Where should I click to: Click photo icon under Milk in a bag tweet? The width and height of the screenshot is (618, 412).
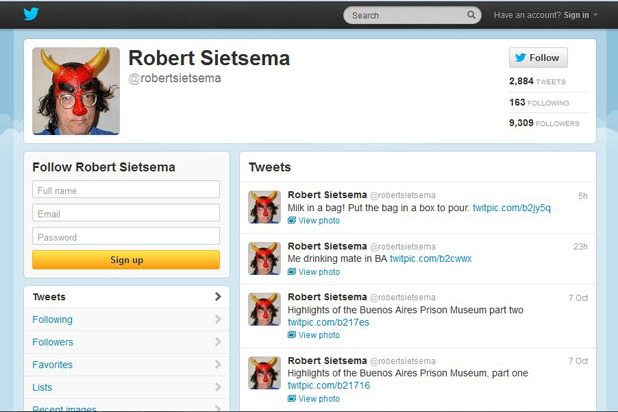click(292, 220)
